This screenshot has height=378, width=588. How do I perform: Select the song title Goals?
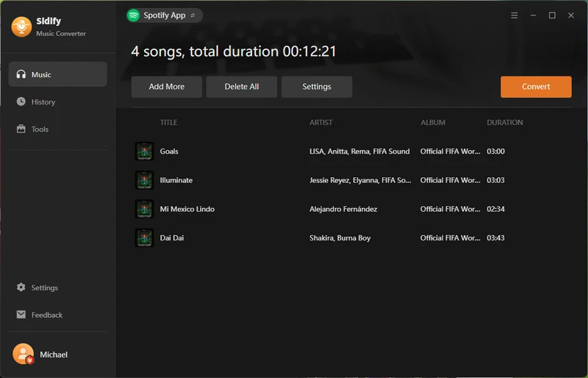(169, 151)
